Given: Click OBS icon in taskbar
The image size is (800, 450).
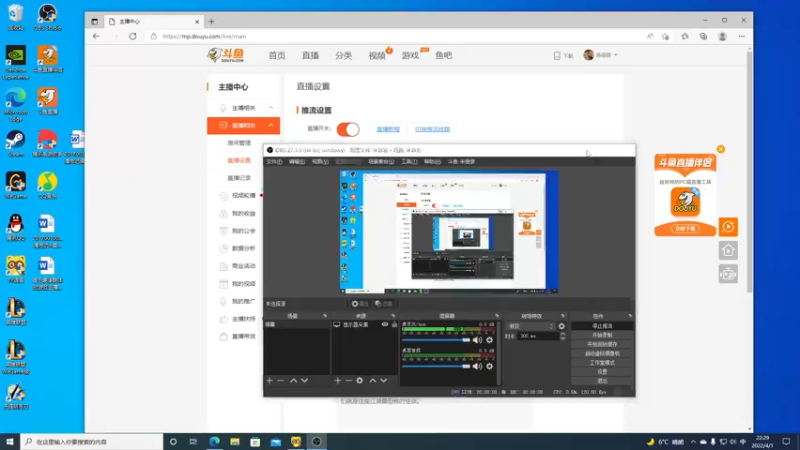Looking at the screenshot, I should pos(316,442).
